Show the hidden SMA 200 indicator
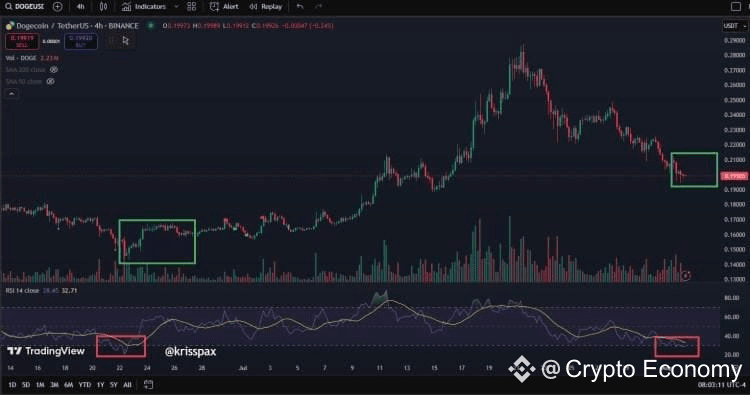 [x=53, y=70]
